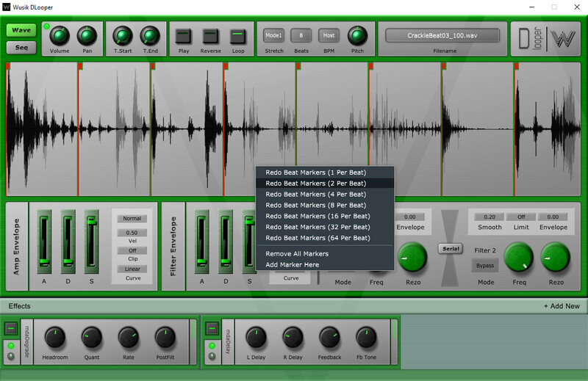Image resolution: width=588 pixels, height=381 pixels.
Task: Click the Filter 2 Freq knob
Action: tap(519, 258)
